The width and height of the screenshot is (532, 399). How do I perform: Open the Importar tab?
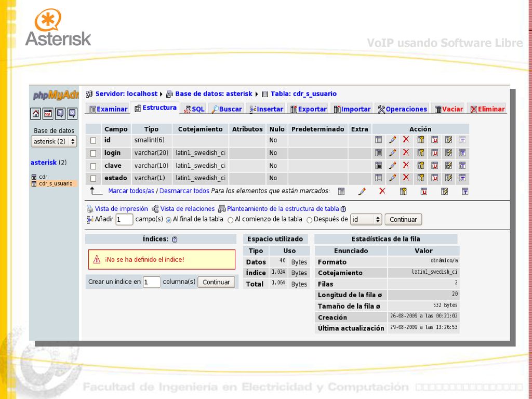coord(352,109)
